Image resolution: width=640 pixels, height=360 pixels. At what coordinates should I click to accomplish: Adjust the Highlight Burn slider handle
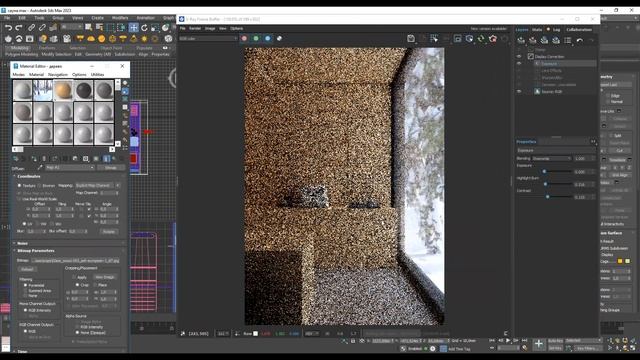[546, 184]
